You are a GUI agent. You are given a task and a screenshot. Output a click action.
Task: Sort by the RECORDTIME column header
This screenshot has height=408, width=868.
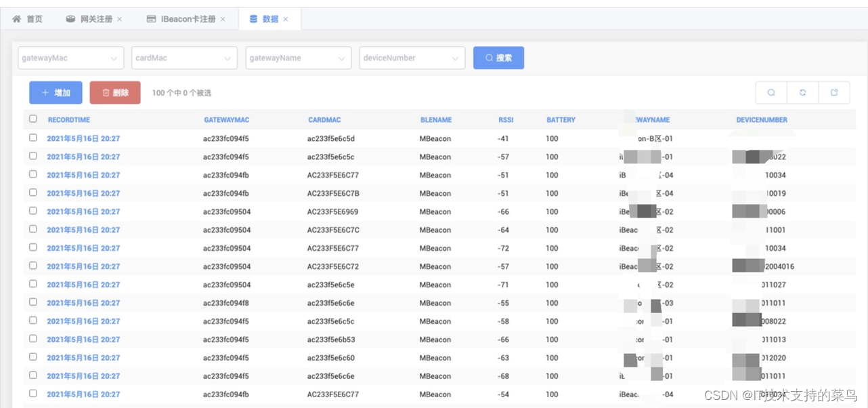pyautogui.click(x=68, y=120)
